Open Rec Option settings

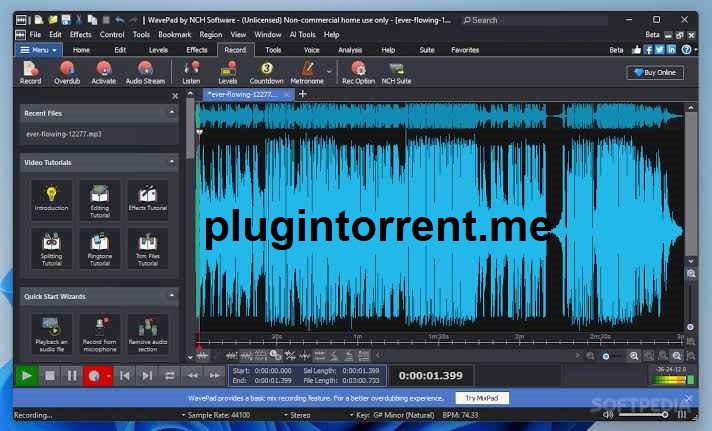coord(358,73)
